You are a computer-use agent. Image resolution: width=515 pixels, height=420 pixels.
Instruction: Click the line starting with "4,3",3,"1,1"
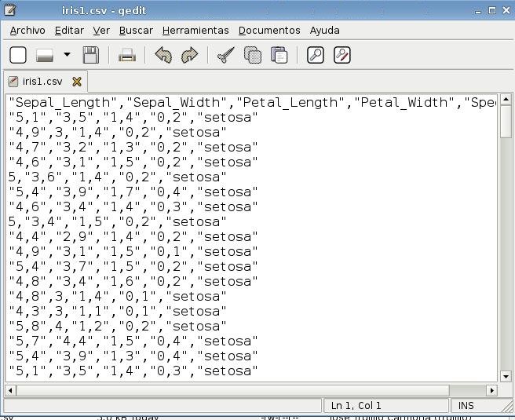click(117, 312)
